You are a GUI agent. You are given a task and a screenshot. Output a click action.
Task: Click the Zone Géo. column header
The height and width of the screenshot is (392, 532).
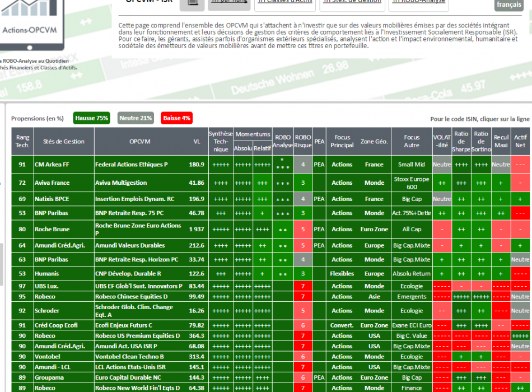(374, 141)
